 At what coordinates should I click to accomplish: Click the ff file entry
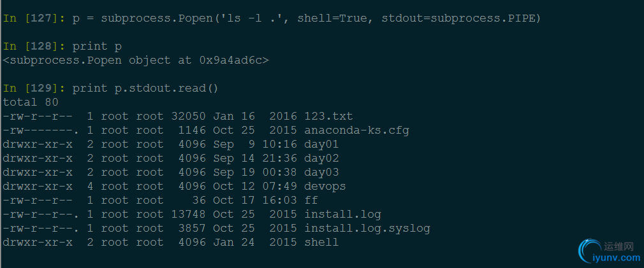point(311,201)
